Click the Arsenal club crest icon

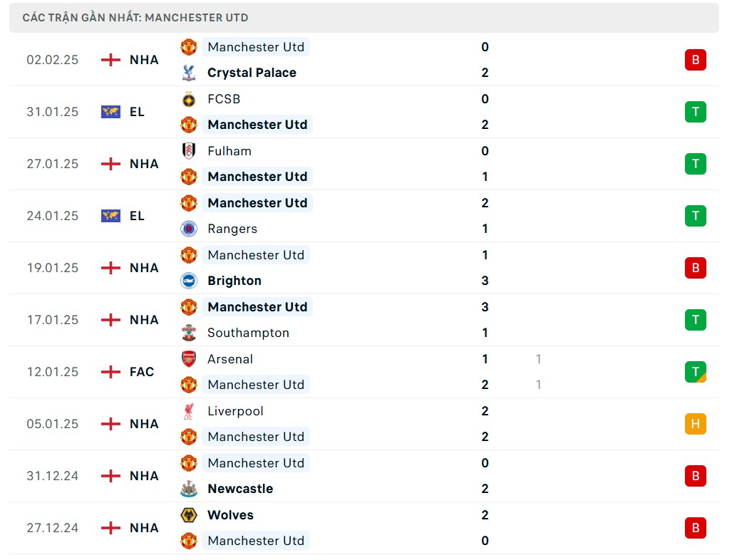click(188, 359)
